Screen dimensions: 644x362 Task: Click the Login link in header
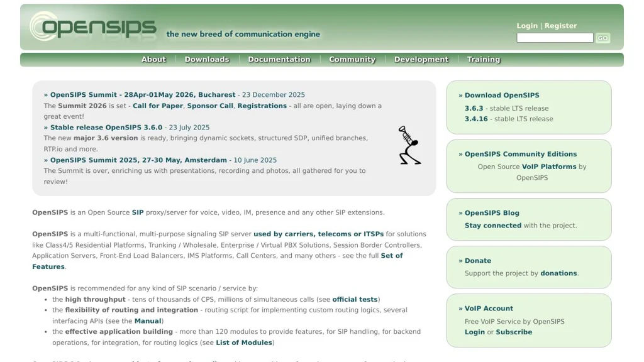527,26
